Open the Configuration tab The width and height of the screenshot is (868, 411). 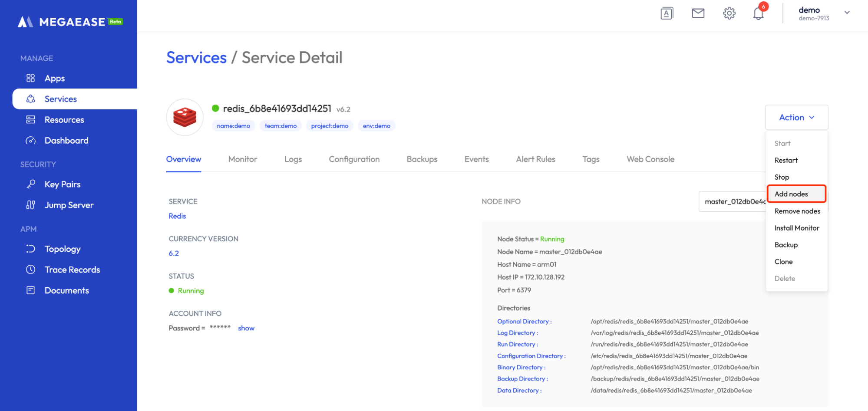pyautogui.click(x=354, y=159)
